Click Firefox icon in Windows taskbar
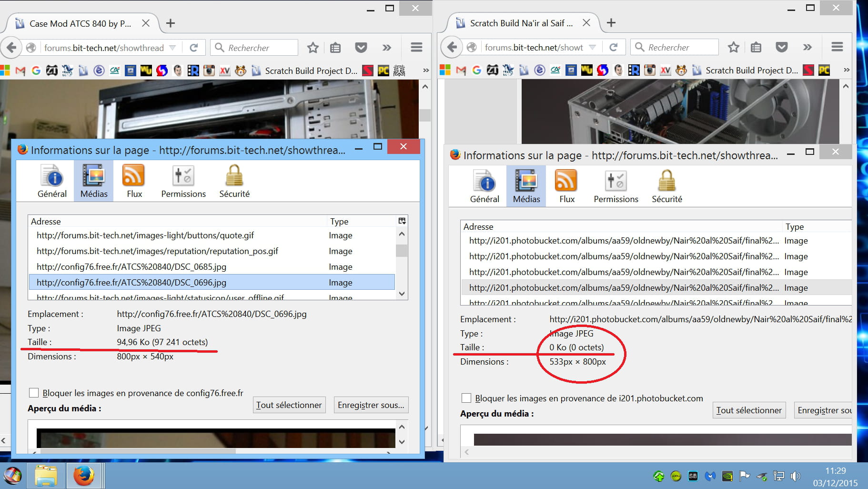This screenshot has height=489, width=868. 84,476
